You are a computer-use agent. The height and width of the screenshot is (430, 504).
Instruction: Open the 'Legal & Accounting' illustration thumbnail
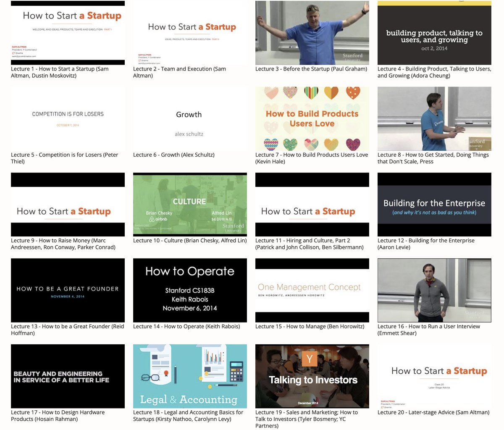(190, 376)
